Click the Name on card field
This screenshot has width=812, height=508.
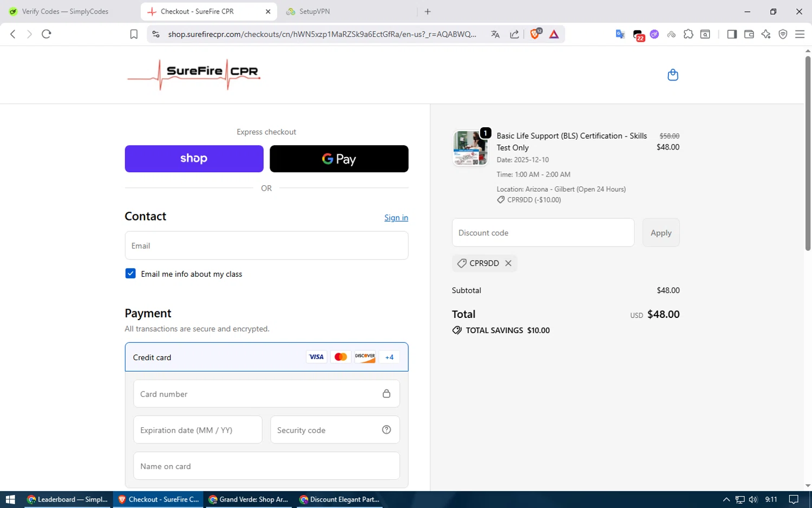(266, 466)
